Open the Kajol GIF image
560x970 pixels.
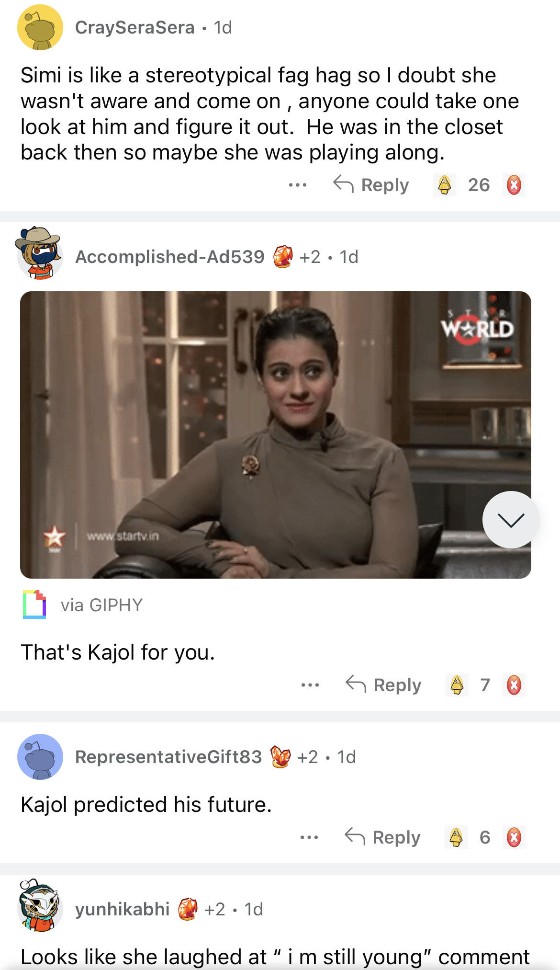pos(276,435)
